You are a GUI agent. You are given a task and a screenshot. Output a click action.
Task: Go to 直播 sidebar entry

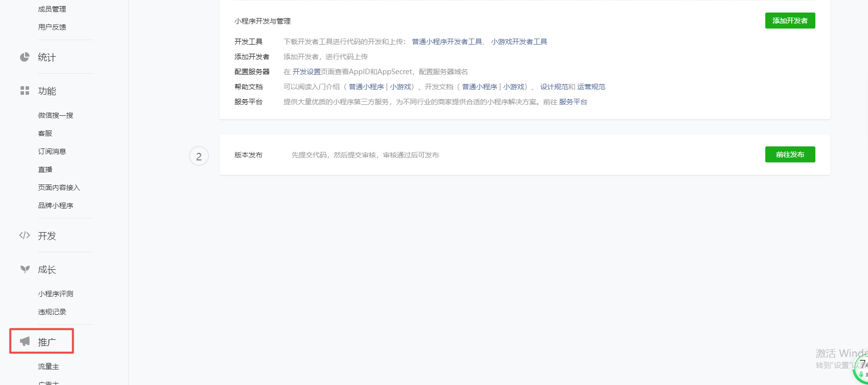pyautogui.click(x=45, y=169)
